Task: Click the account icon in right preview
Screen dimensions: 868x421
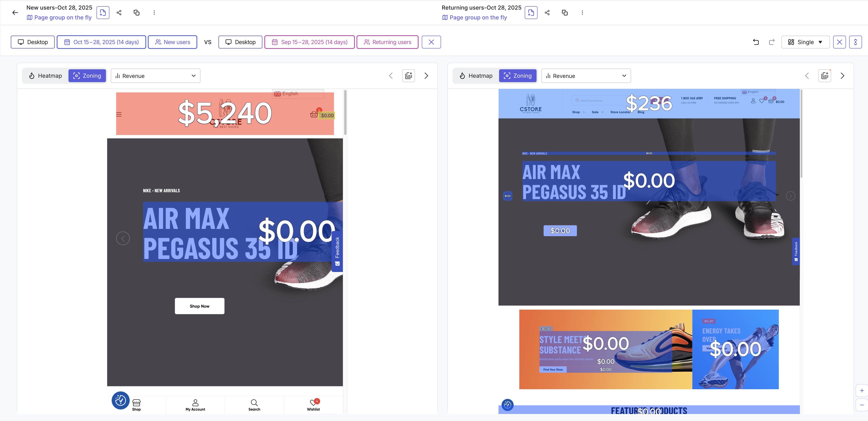Action: click(753, 101)
